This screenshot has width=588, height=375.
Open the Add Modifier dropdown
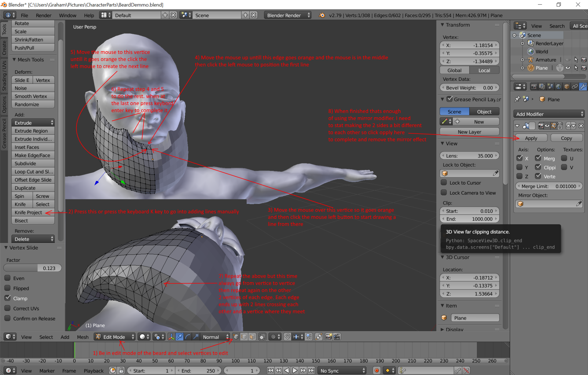click(x=549, y=114)
